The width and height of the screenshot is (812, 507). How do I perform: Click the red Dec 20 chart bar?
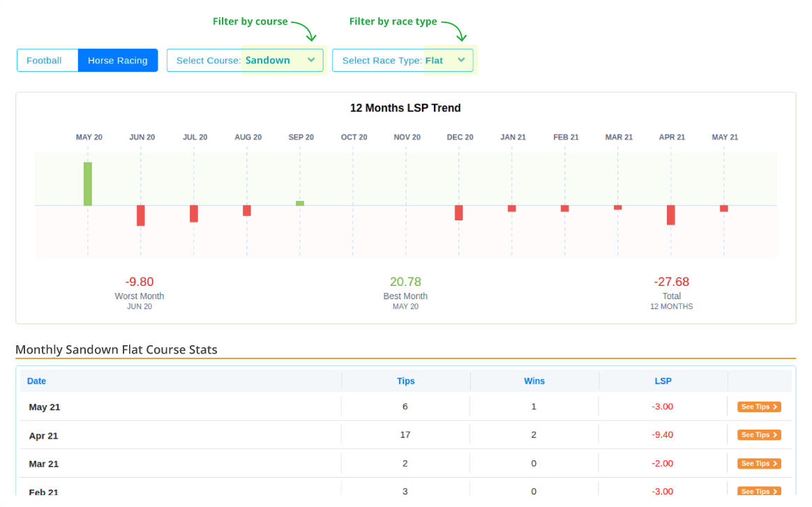click(x=459, y=213)
